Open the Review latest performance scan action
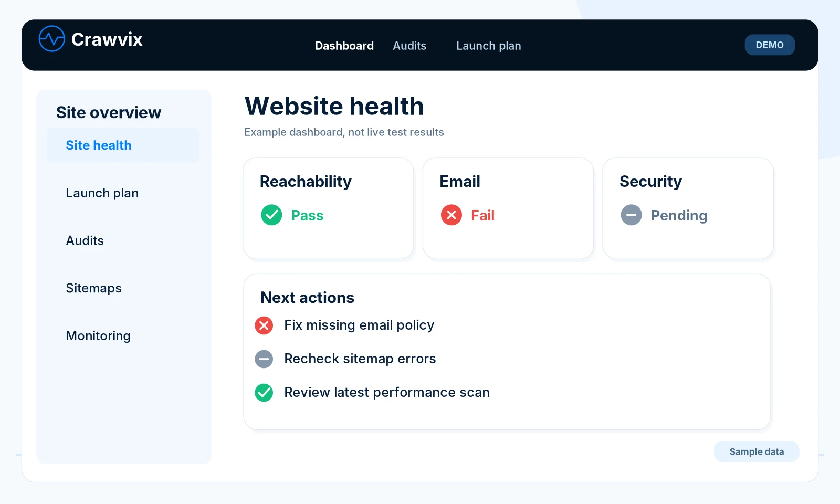This screenshot has height=504, width=840. pyautogui.click(x=387, y=393)
